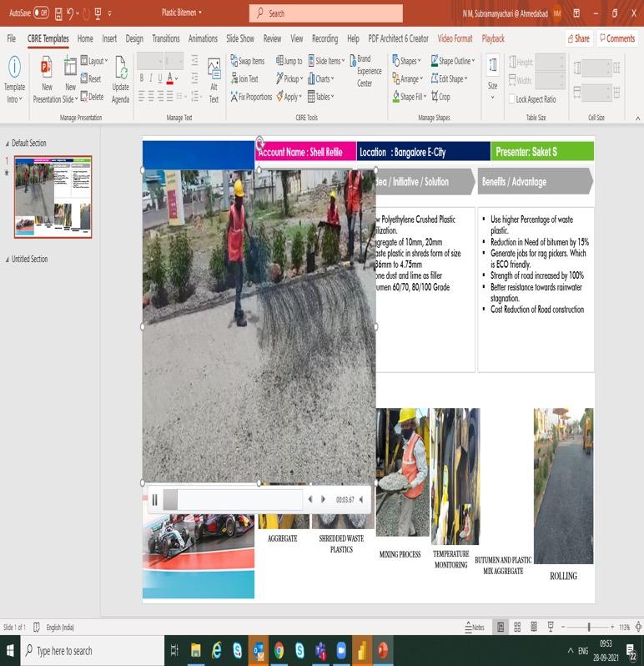
Task: Open Brand Experience Center
Action: point(365,71)
